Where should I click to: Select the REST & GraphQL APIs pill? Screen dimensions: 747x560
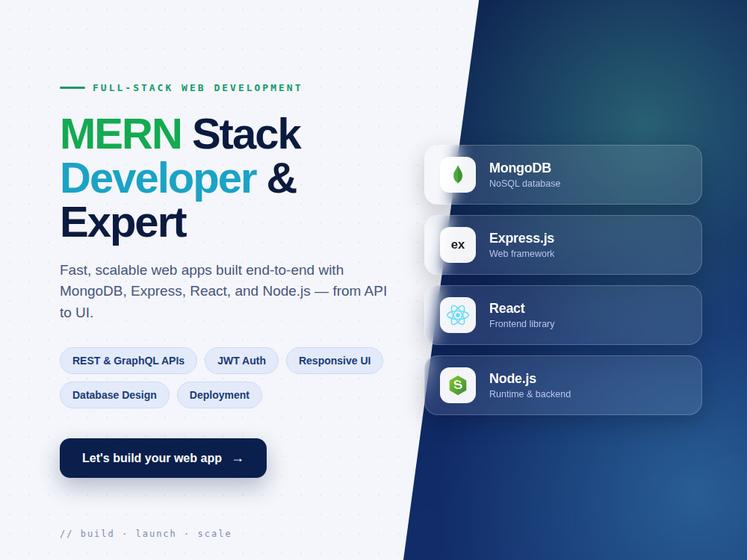pos(128,361)
